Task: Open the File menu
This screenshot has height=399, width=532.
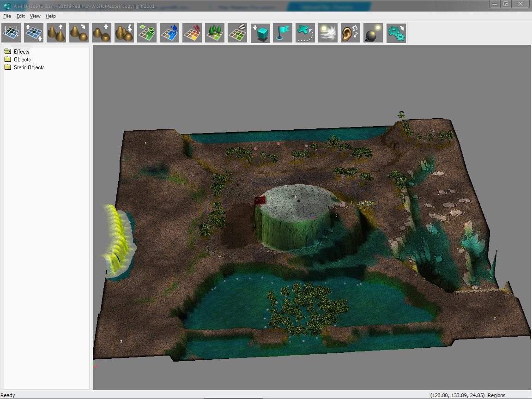Action: click(7, 16)
